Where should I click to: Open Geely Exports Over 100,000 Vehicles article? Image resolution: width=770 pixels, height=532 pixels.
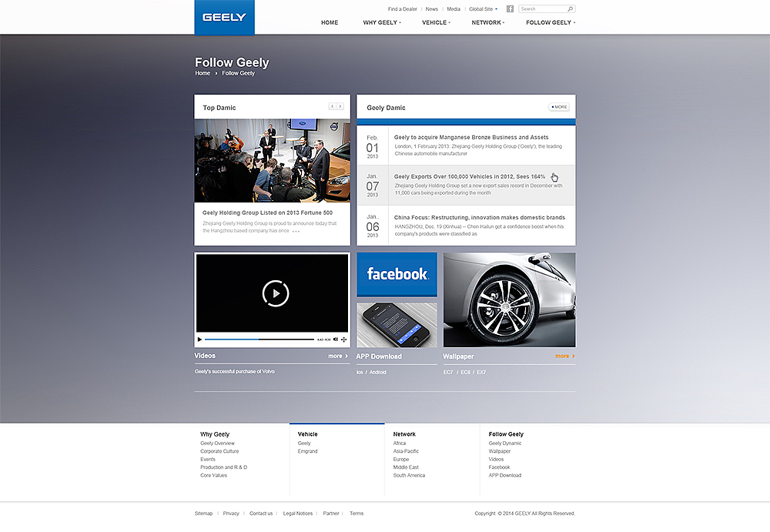pos(470,176)
